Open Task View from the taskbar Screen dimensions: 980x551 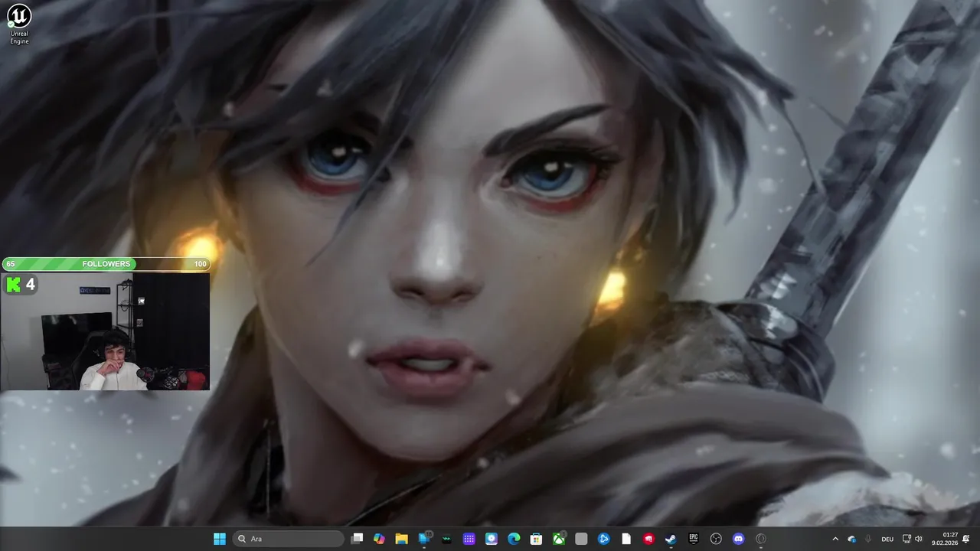[357, 539]
